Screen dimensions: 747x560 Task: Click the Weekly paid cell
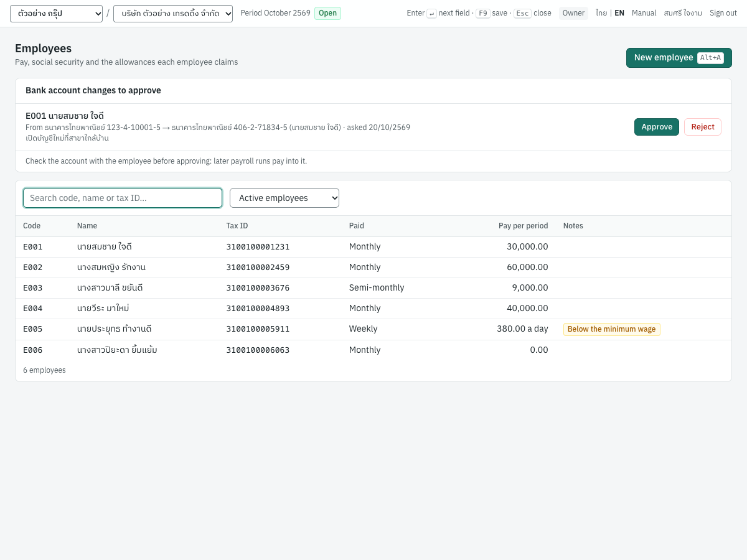(x=364, y=329)
